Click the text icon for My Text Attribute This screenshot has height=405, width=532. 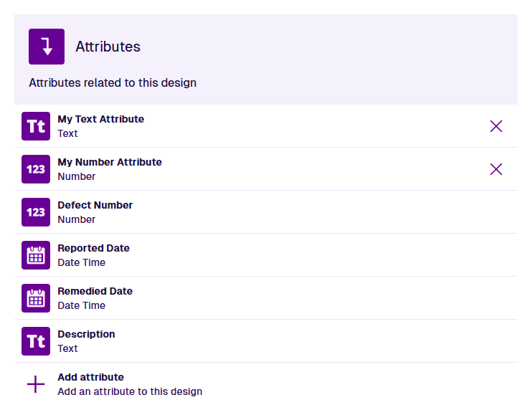tap(36, 126)
